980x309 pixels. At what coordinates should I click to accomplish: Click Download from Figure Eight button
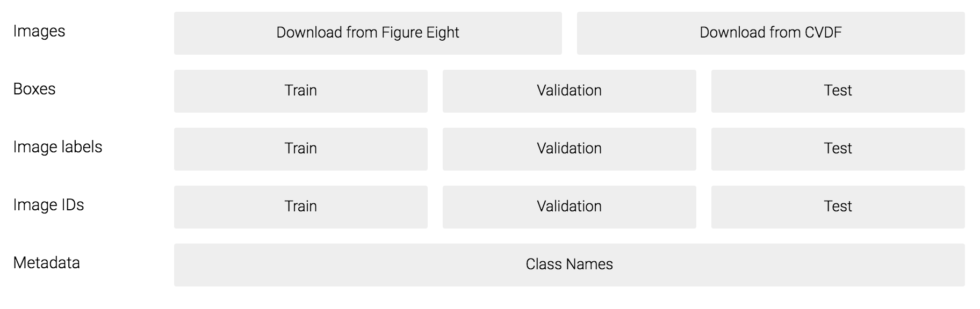[x=367, y=33]
